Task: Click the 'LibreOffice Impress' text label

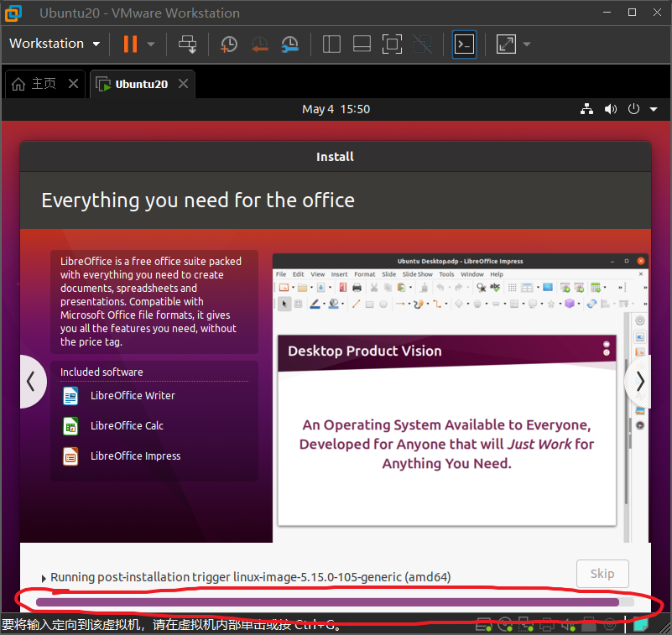Action: [x=135, y=456]
